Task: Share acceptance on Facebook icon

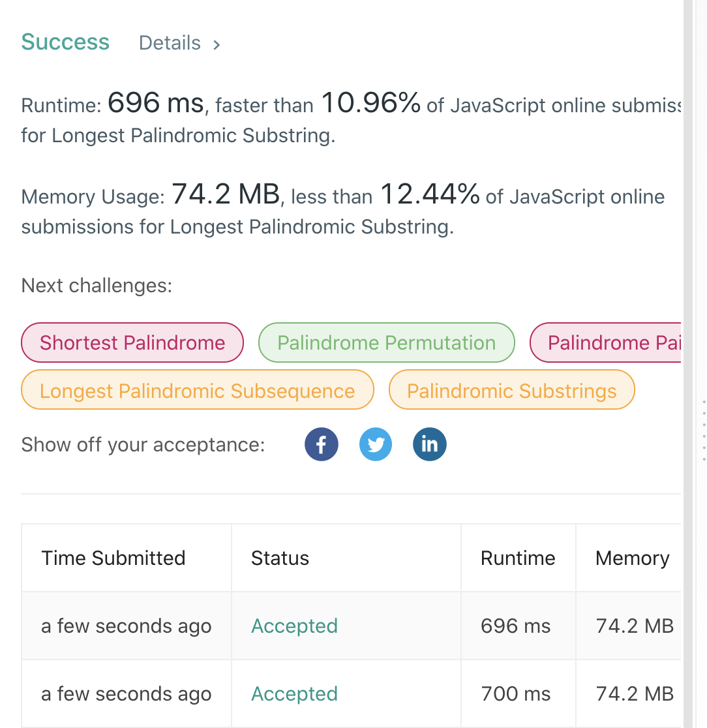Action: 321,445
